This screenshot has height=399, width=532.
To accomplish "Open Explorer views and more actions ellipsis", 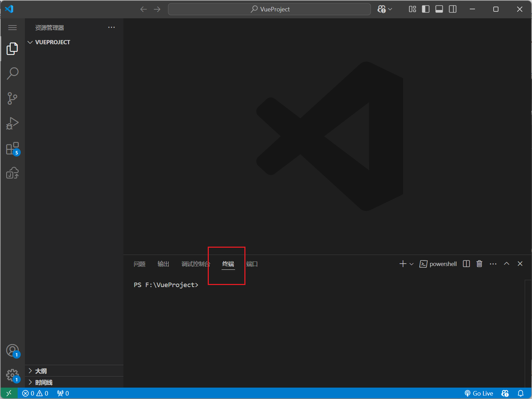I will [111, 28].
